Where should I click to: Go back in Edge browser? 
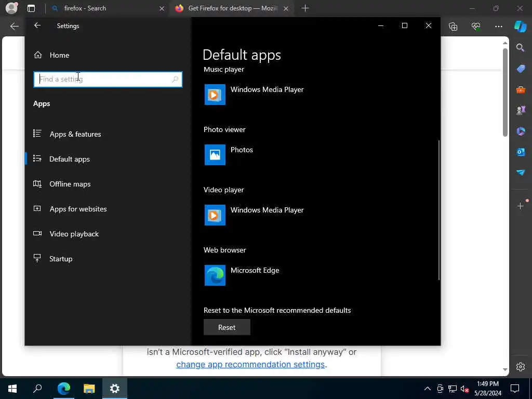pos(14,26)
